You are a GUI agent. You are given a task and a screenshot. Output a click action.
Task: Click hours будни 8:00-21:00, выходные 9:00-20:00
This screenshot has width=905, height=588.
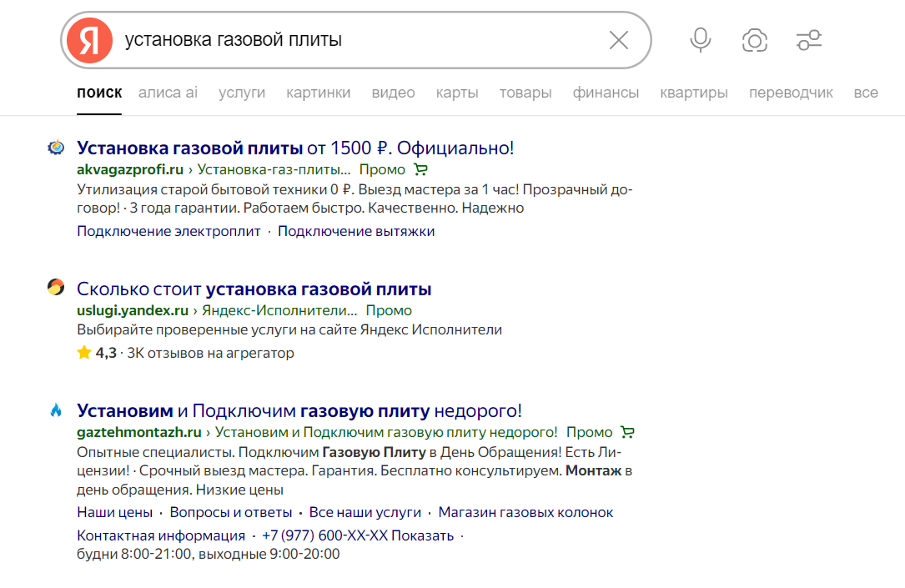[209, 554]
